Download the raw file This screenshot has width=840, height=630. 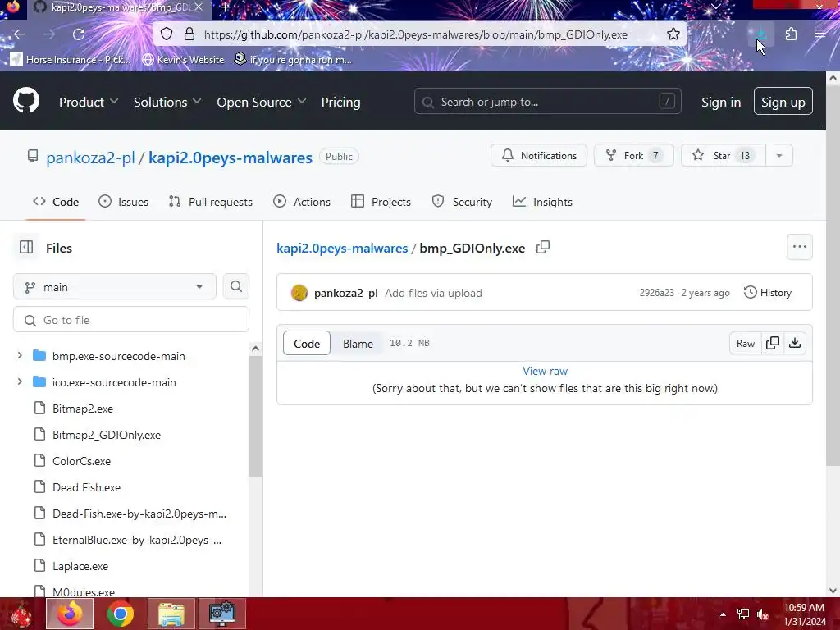click(x=795, y=343)
